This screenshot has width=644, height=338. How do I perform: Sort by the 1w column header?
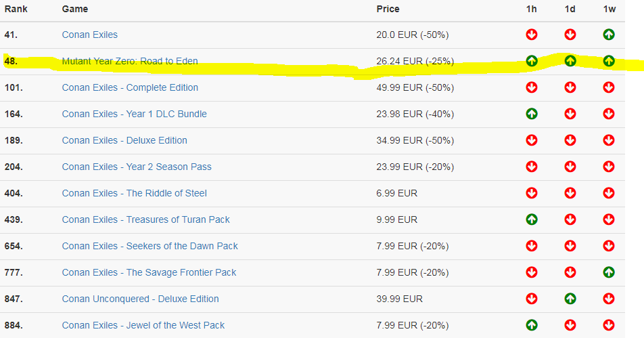point(609,9)
